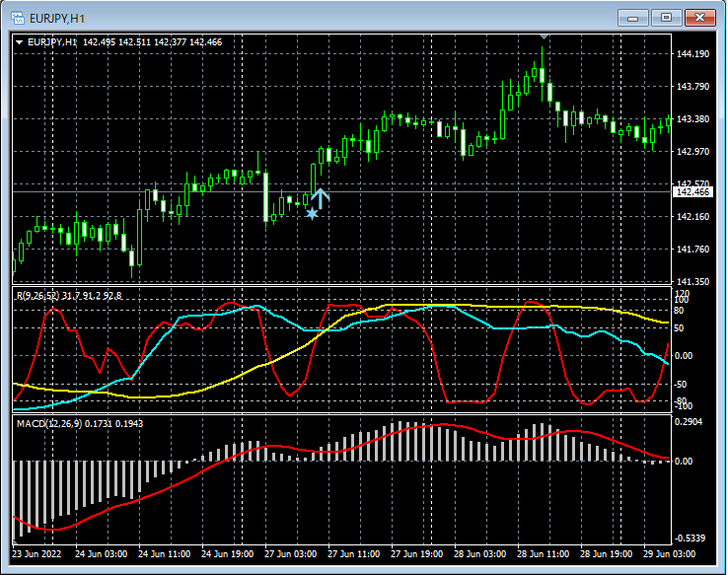Click the 144.190 price scale label
This screenshot has height=575, width=728.
pyautogui.click(x=692, y=54)
